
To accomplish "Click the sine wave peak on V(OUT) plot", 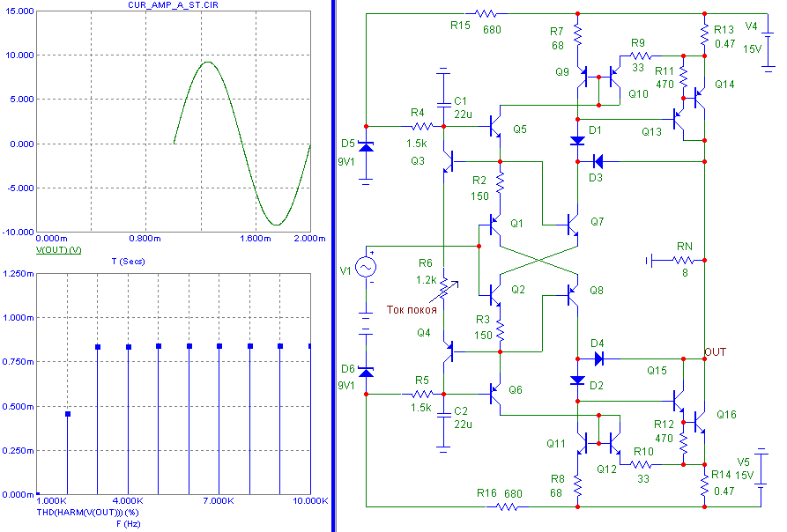I will tap(208, 63).
